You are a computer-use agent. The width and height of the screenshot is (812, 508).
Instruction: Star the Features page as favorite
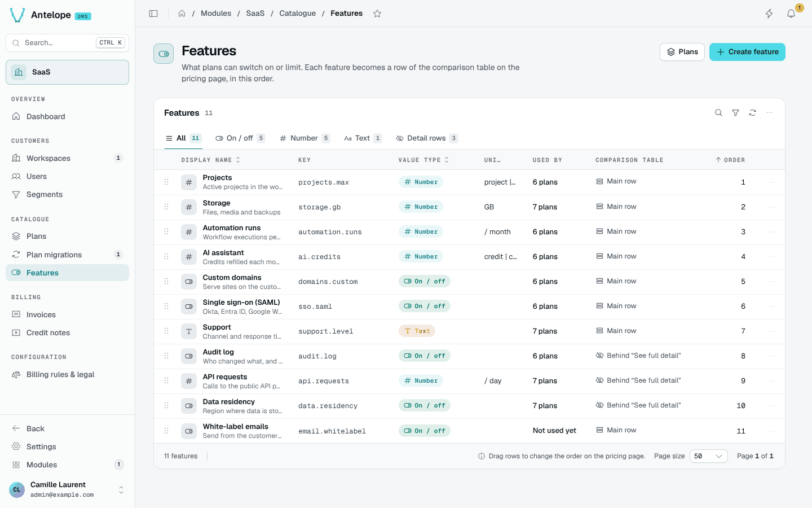pyautogui.click(x=377, y=14)
